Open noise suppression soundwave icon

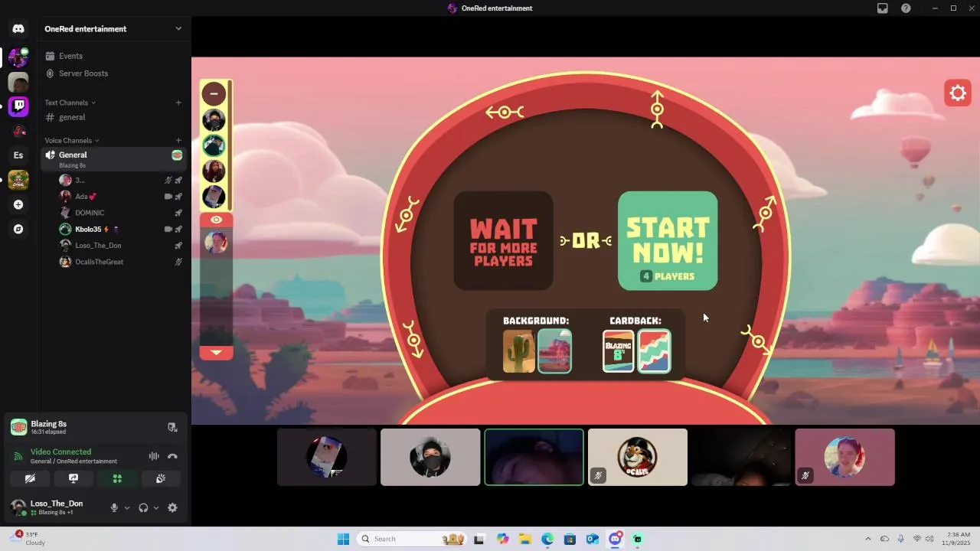point(154,456)
